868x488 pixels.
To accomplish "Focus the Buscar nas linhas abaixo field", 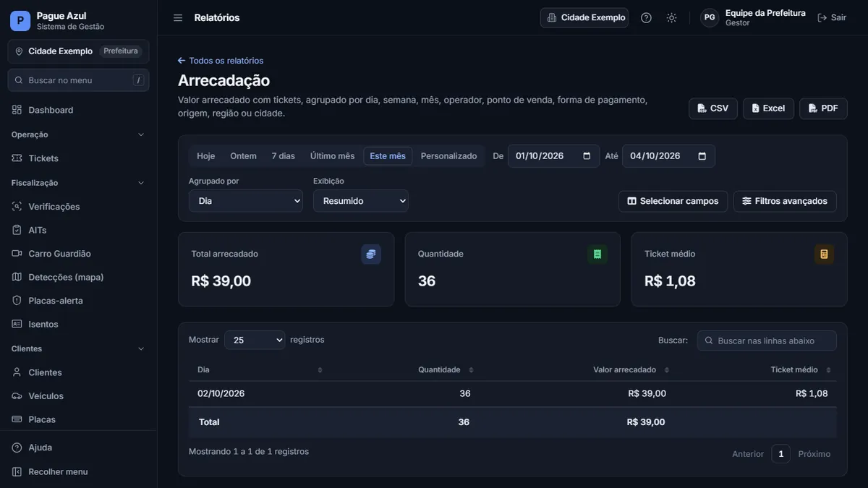I will [767, 341].
